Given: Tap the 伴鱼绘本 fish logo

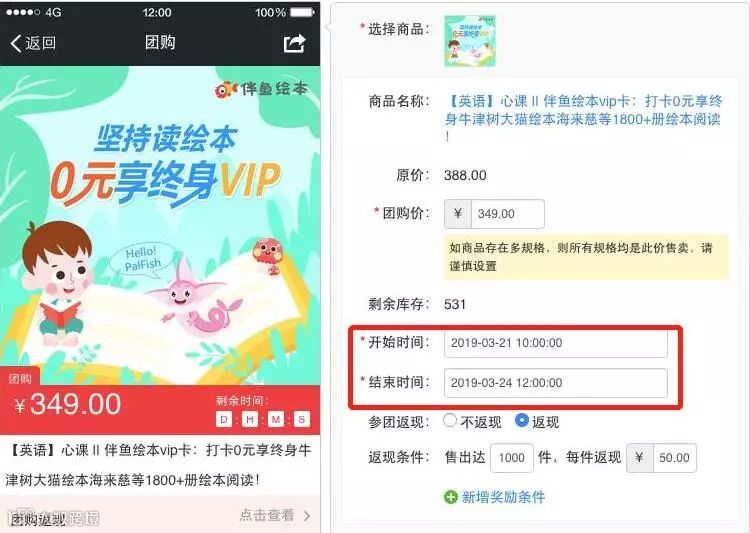Looking at the screenshot, I should coord(226,89).
